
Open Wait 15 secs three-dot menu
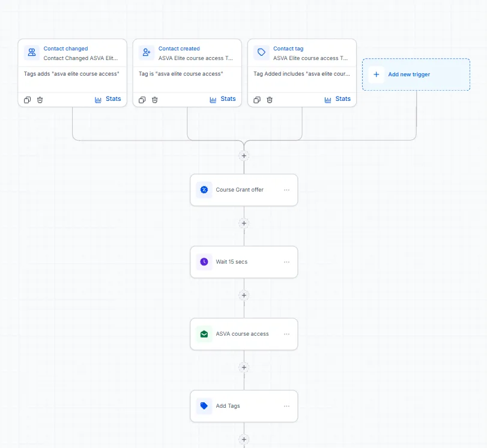(286, 262)
